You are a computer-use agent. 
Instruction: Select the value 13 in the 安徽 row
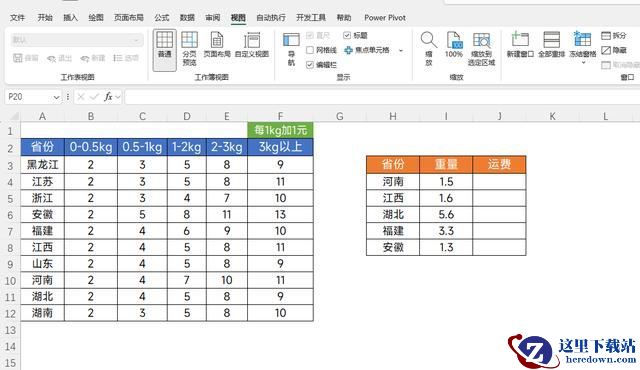(280, 214)
